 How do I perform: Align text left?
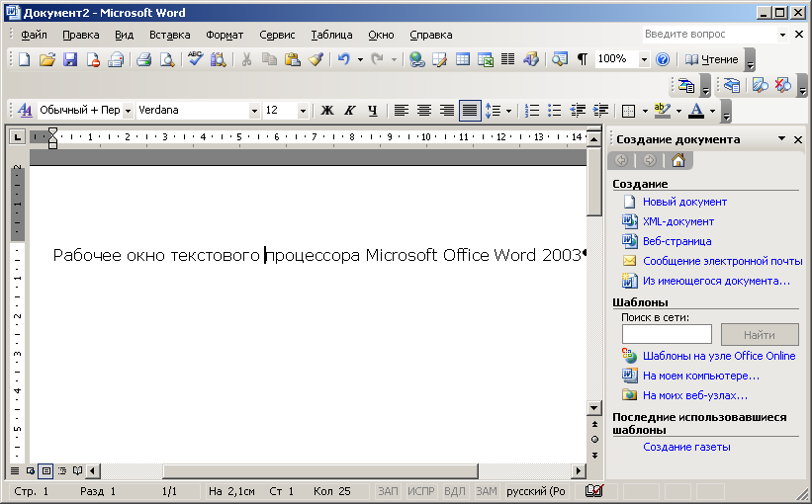[402, 111]
